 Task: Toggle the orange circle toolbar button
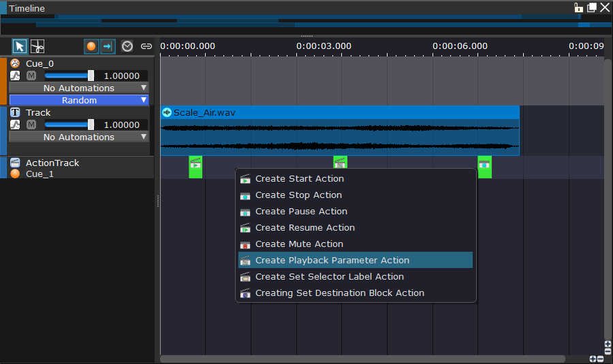click(x=91, y=46)
